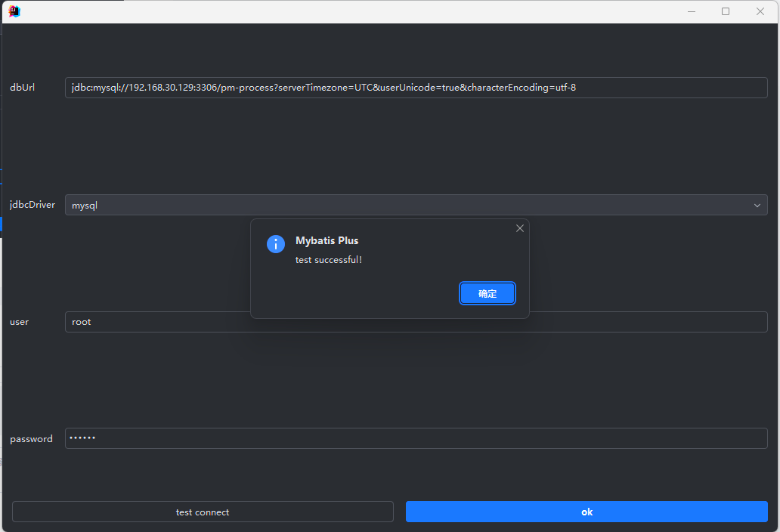The height and width of the screenshot is (532, 780).
Task: Maximize the application window
Action: 725,11
